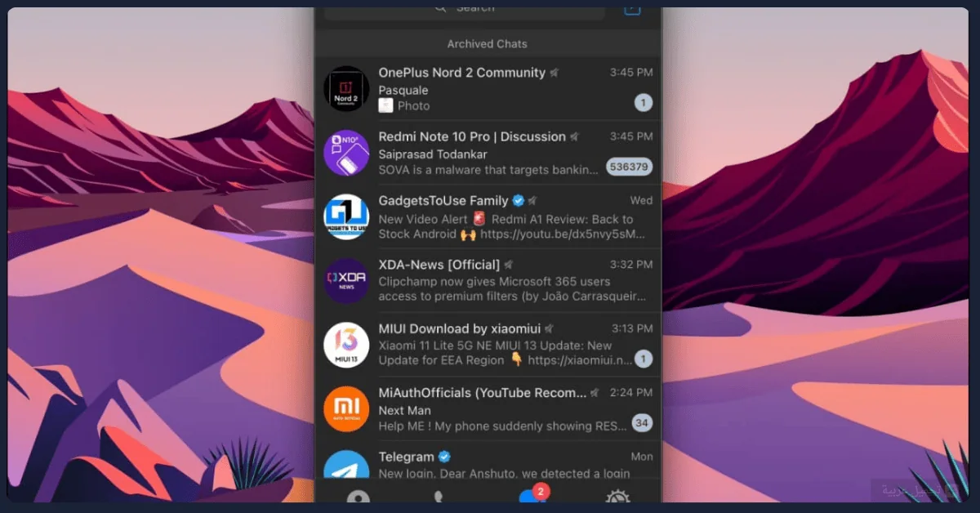
Task: Click sender name Pasquale
Action: click(403, 90)
